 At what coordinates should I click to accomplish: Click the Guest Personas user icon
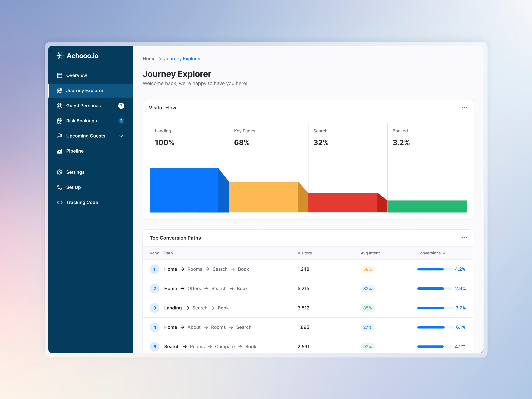(59, 106)
